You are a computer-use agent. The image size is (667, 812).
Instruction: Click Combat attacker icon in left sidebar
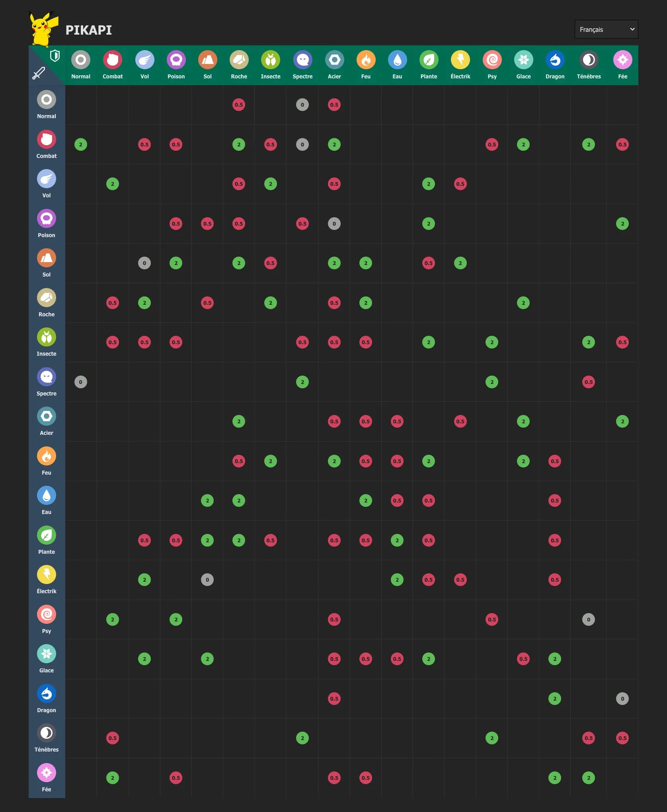(47, 139)
